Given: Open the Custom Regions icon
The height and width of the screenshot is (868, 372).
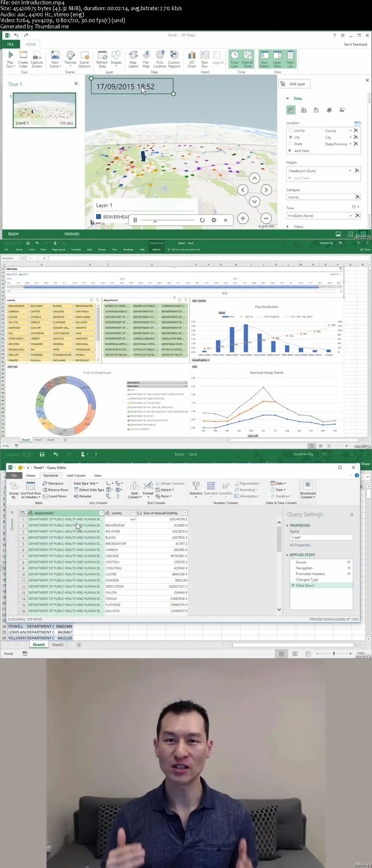Looking at the screenshot, I should coord(174,59).
